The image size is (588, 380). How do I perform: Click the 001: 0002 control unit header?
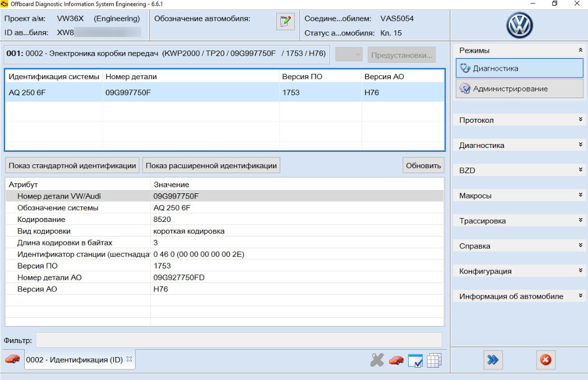pos(166,54)
